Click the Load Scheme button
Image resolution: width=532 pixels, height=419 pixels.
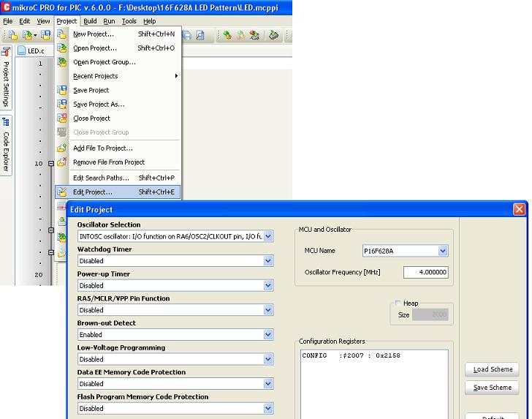click(x=492, y=369)
